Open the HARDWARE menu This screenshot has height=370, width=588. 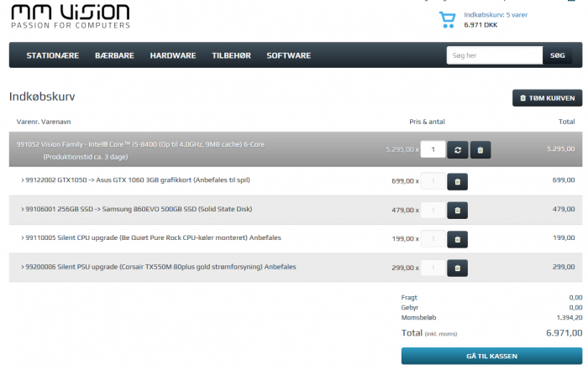tap(173, 55)
